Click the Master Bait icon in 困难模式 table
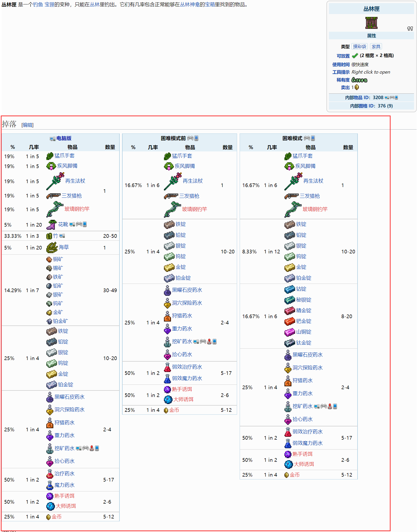Viewport: 420px width, 532px height. (x=288, y=464)
